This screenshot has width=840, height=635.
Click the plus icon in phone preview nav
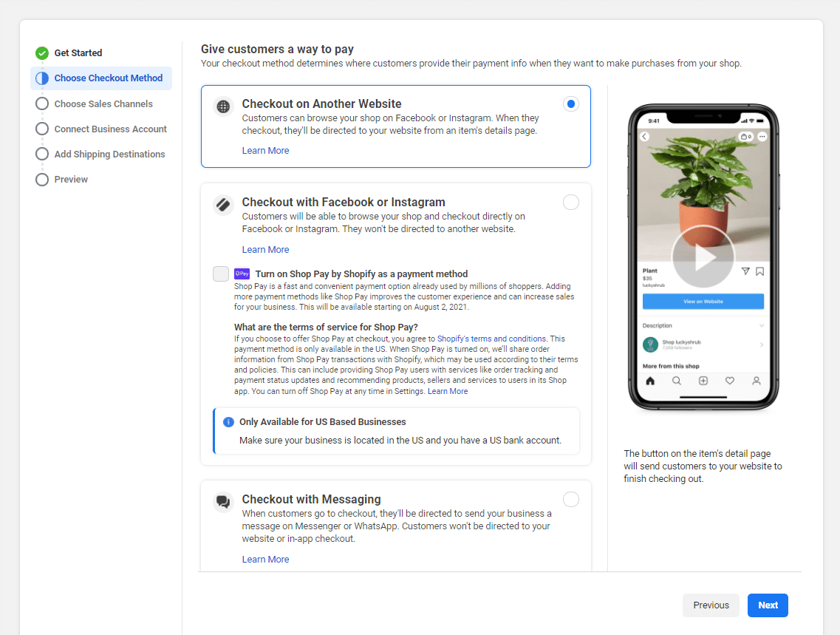pos(703,381)
